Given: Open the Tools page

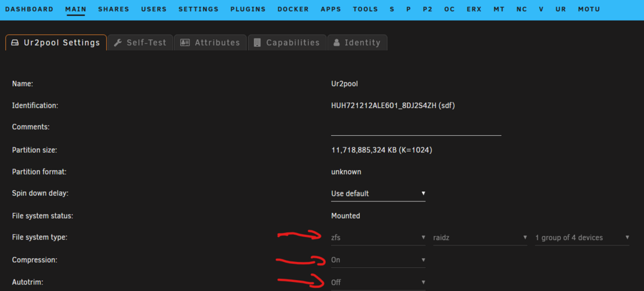Looking at the screenshot, I should click(x=366, y=9).
